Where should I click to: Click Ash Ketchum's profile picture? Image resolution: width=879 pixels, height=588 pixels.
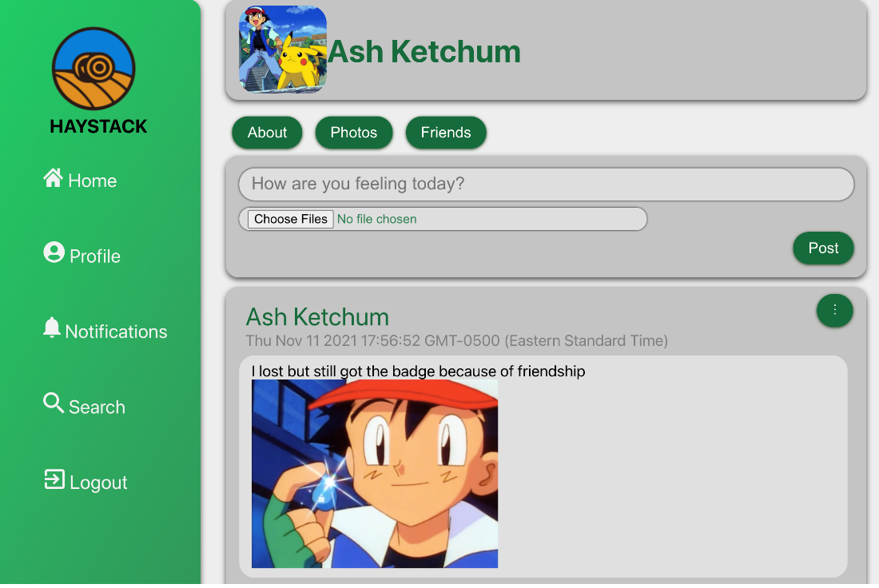click(x=282, y=49)
